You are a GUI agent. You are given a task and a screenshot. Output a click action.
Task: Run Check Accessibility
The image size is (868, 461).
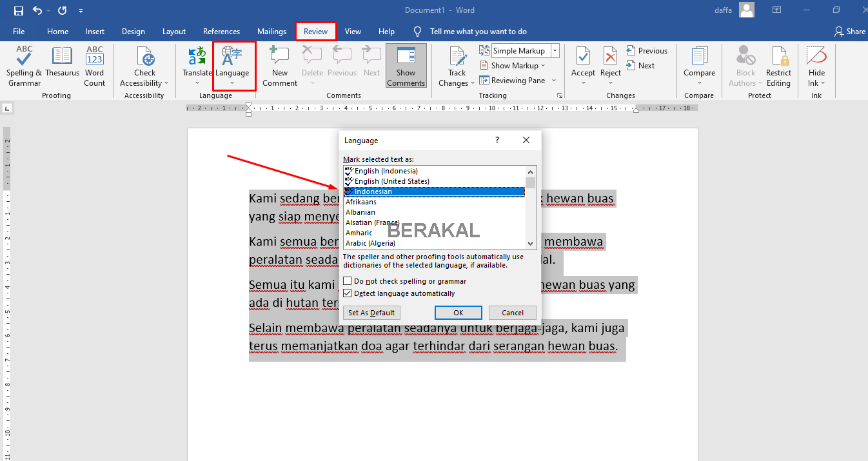(x=144, y=66)
